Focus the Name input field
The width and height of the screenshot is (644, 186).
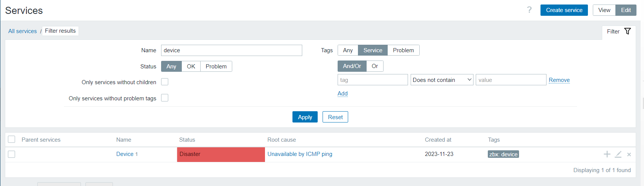point(231,50)
